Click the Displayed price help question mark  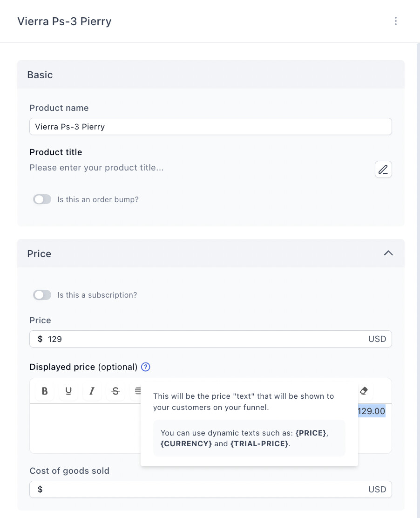(146, 367)
